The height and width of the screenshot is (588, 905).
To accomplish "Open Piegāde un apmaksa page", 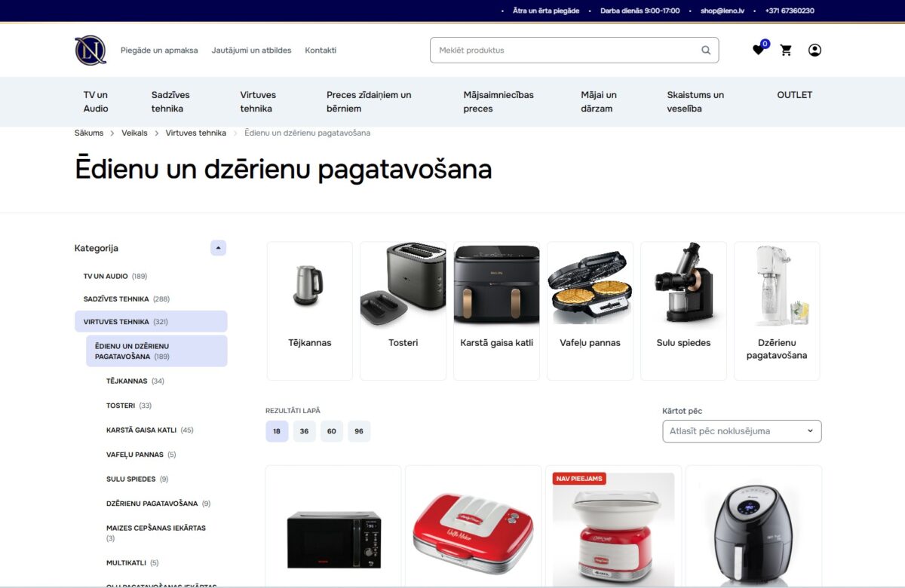I will point(158,50).
